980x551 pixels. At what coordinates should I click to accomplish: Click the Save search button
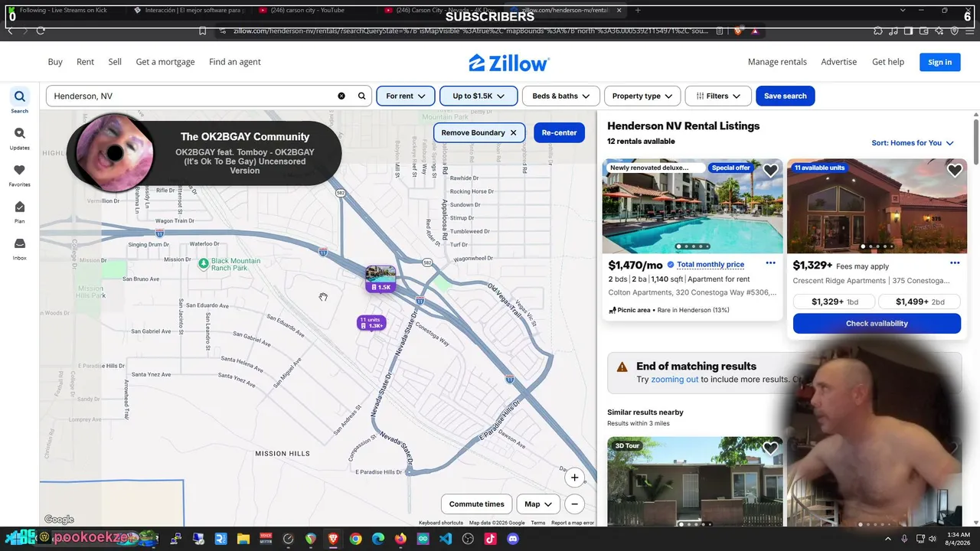click(x=785, y=96)
